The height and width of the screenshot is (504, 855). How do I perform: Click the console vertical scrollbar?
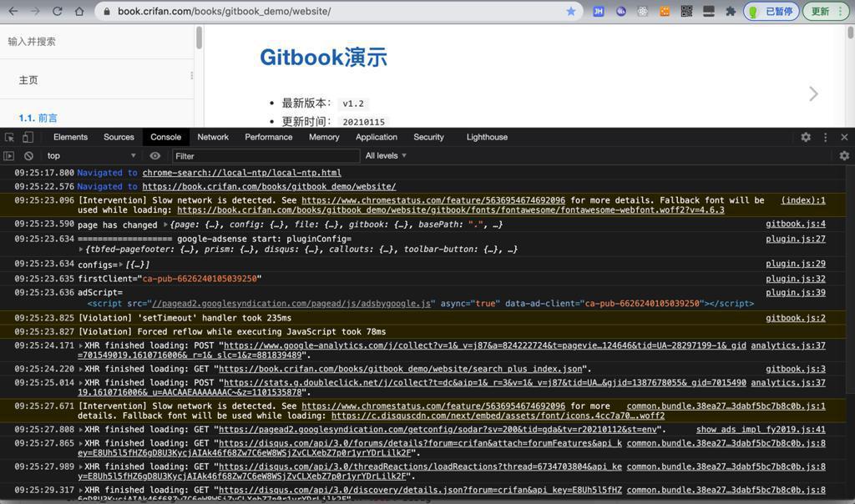pos(850,278)
